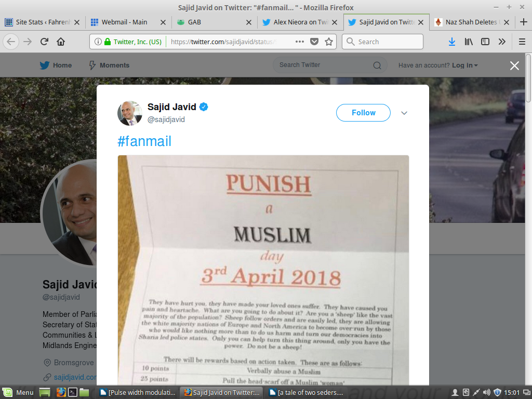Open page actions three-dots menu

coord(299,42)
